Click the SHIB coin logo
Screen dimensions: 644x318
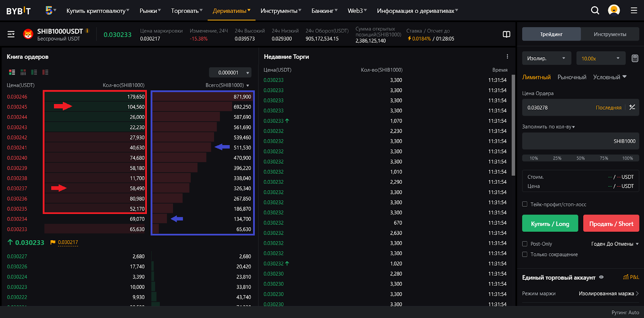(x=28, y=34)
